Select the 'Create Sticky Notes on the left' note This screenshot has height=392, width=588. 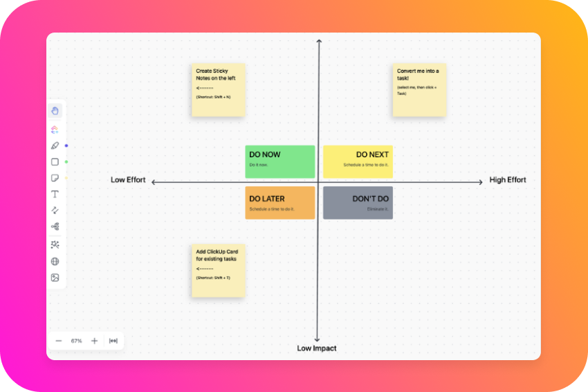tap(218, 90)
